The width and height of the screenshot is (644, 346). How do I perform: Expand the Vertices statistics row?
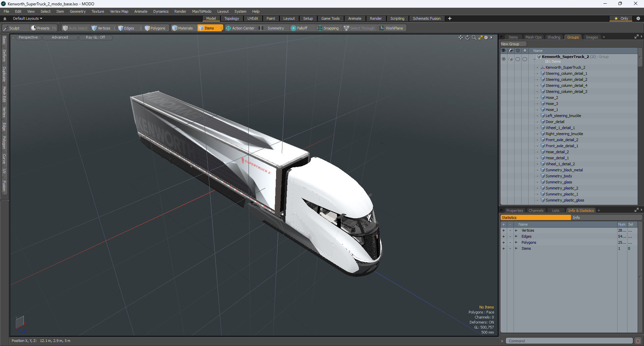516,230
